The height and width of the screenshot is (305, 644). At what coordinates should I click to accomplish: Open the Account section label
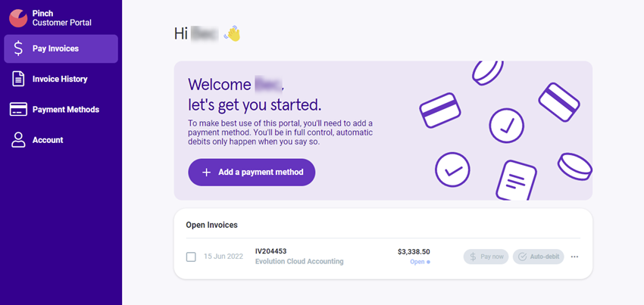point(48,140)
